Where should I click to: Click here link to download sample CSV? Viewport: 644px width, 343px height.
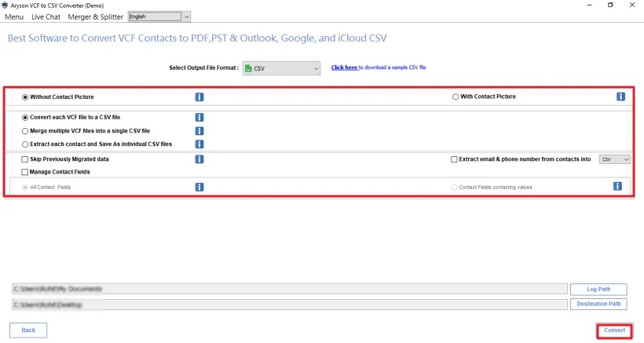pyautogui.click(x=344, y=68)
